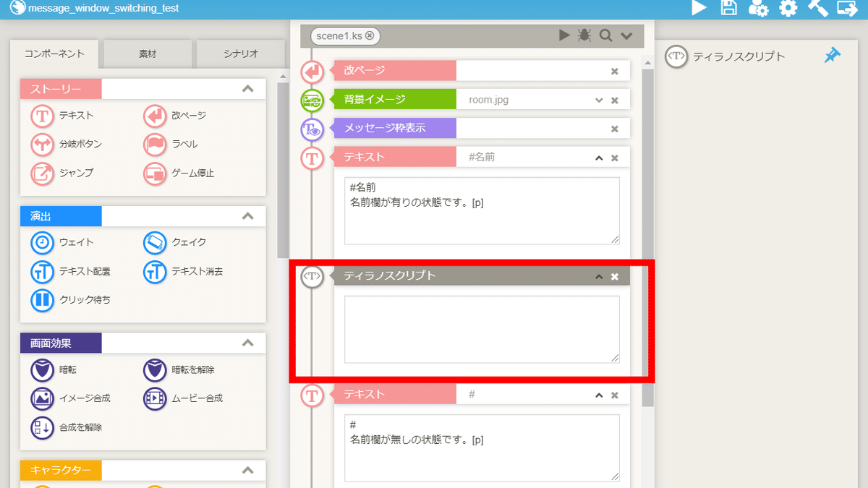Screen dimensions: 868x488
Task: Save the project with floppy disk icon
Action: (x=729, y=9)
